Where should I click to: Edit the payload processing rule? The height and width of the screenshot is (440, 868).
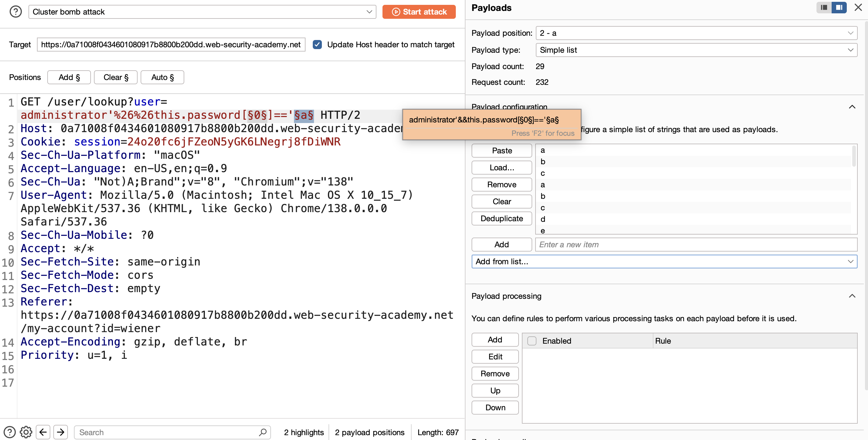[x=495, y=356]
